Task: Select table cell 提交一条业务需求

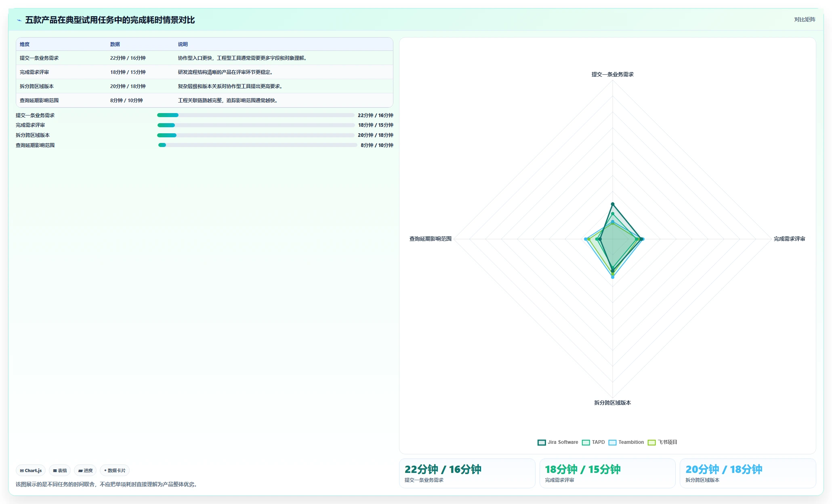Action: click(x=39, y=58)
